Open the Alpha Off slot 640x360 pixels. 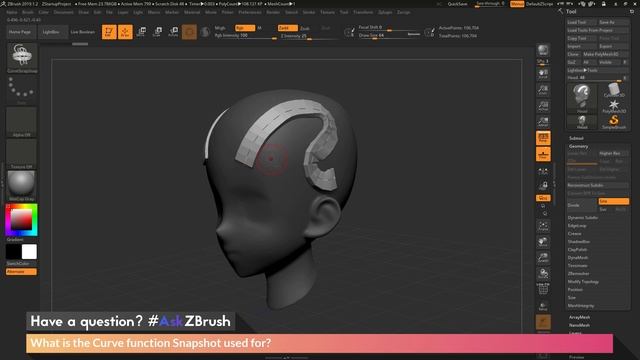[x=22, y=122]
